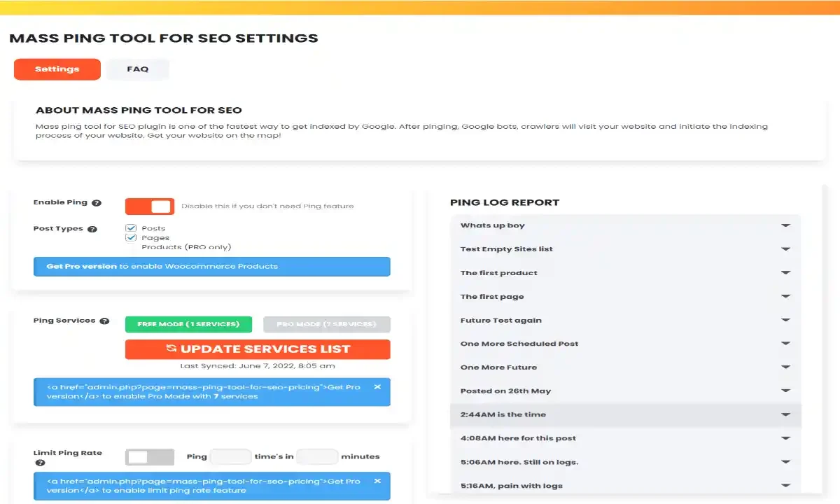The width and height of the screenshot is (840, 504).
Task: Switch to the FAQ tab
Action: pos(138,69)
